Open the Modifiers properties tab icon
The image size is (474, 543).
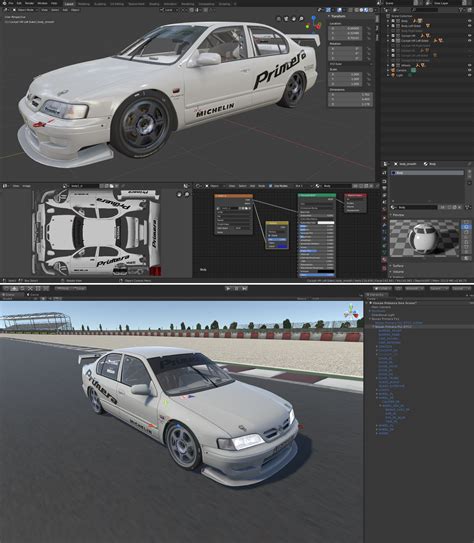(384, 225)
